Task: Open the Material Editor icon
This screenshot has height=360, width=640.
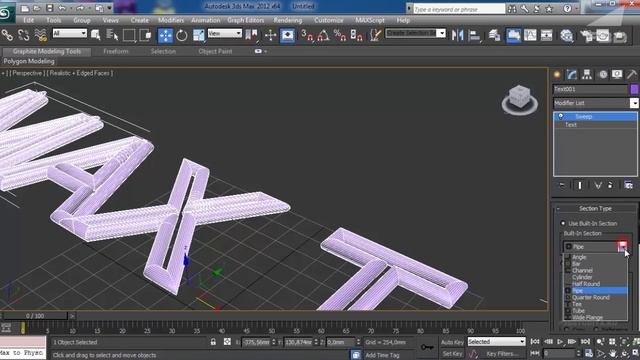Action: click(x=567, y=36)
